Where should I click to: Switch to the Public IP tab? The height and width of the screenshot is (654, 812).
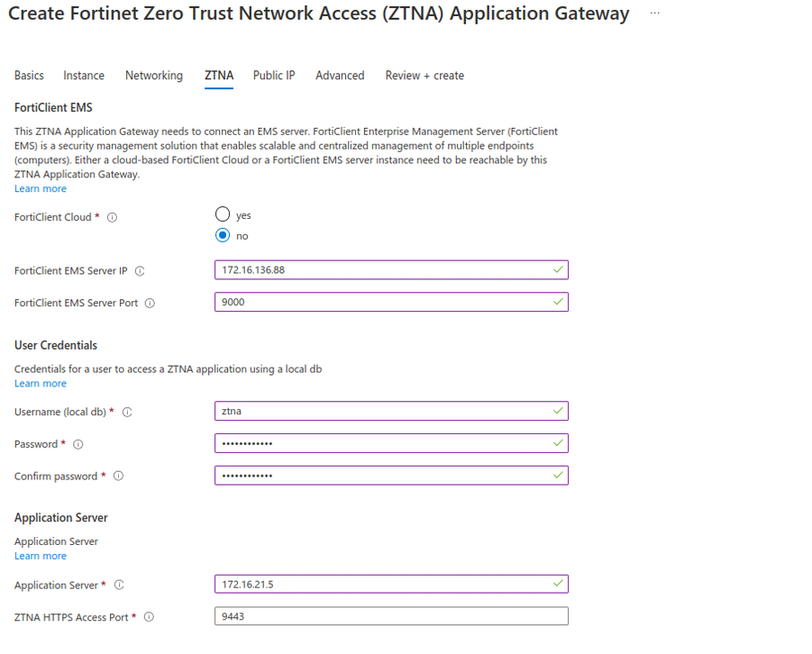[274, 76]
